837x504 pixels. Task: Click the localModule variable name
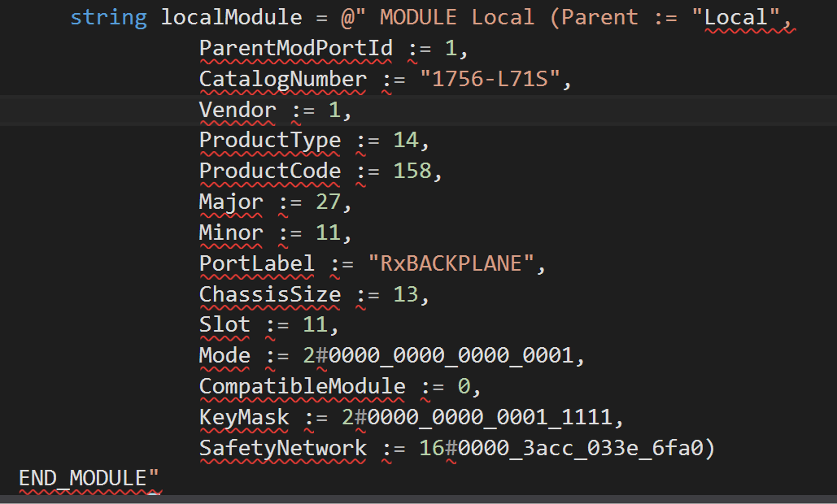click(232, 18)
